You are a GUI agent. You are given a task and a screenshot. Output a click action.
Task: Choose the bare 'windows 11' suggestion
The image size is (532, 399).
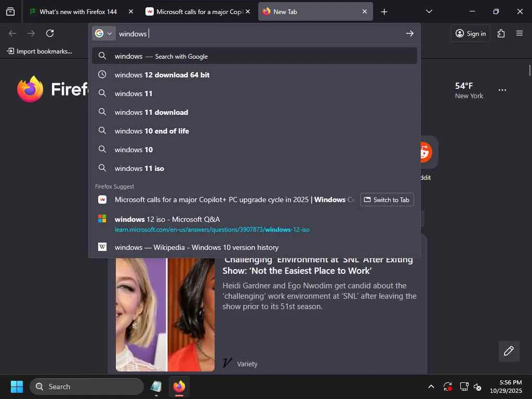(255, 94)
